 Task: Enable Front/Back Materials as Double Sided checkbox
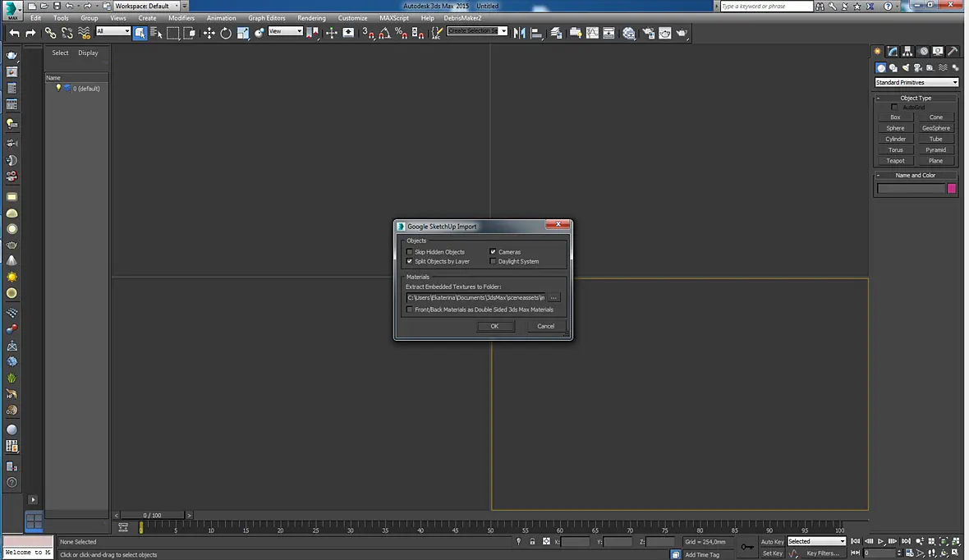409,310
